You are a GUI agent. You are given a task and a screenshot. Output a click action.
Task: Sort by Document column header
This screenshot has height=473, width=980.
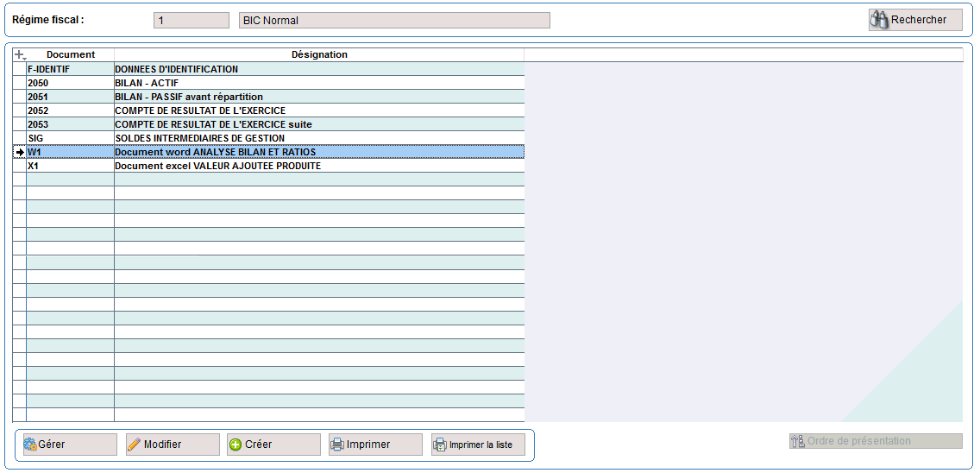click(x=70, y=55)
